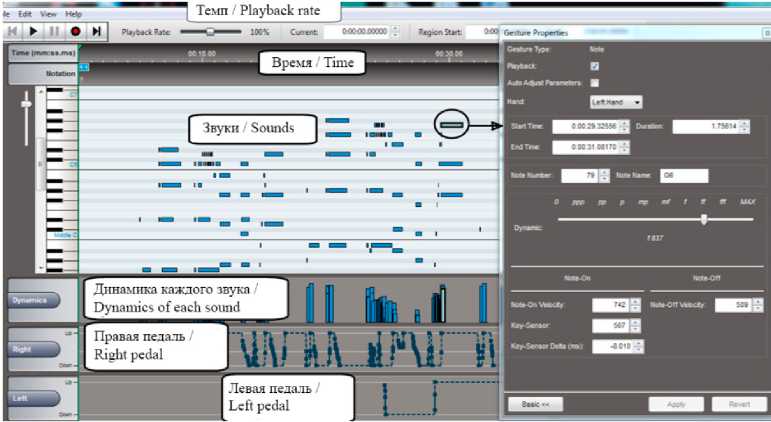
Task: Select the Right pedal track button
Action: (35, 349)
